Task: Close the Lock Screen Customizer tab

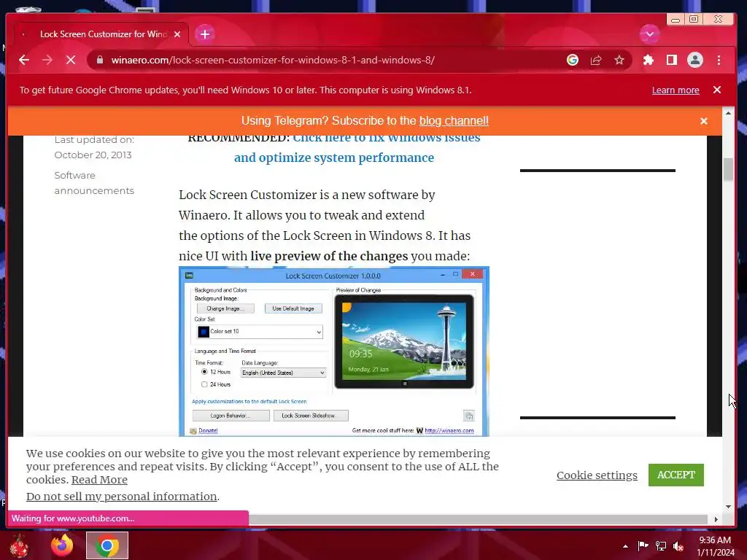Action: [x=177, y=34]
